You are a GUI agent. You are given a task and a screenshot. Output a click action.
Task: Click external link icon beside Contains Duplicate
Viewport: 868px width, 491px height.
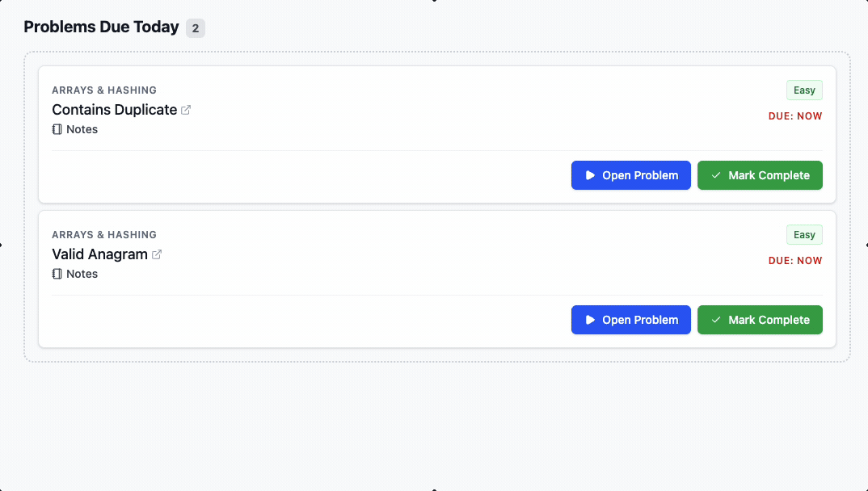[186, 110]
